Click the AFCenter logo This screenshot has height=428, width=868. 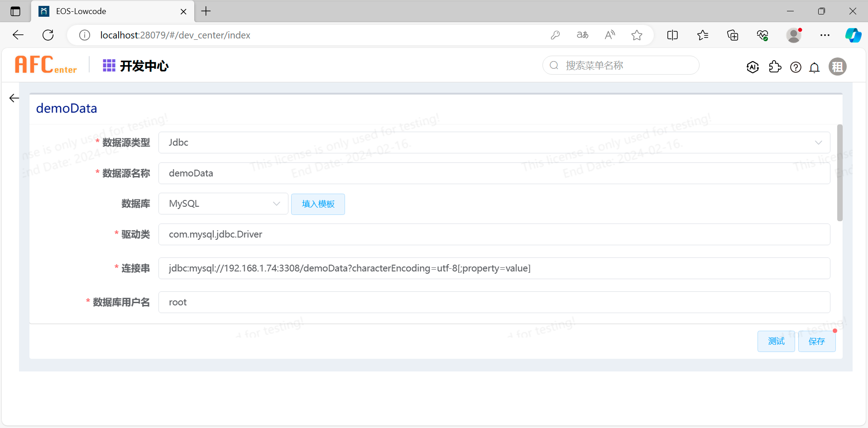tap(46, 65)
